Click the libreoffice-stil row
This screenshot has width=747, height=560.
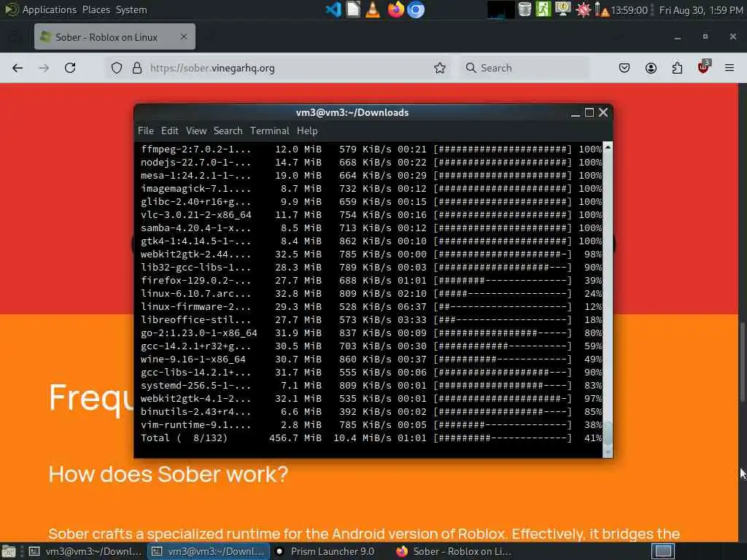(x=371, y=319)
